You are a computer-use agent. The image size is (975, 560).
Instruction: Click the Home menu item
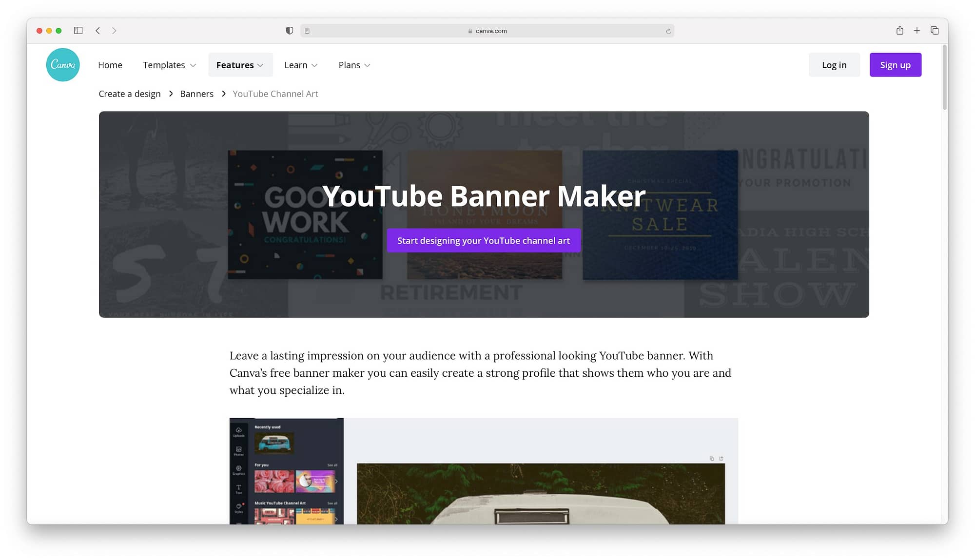(110, 65)
